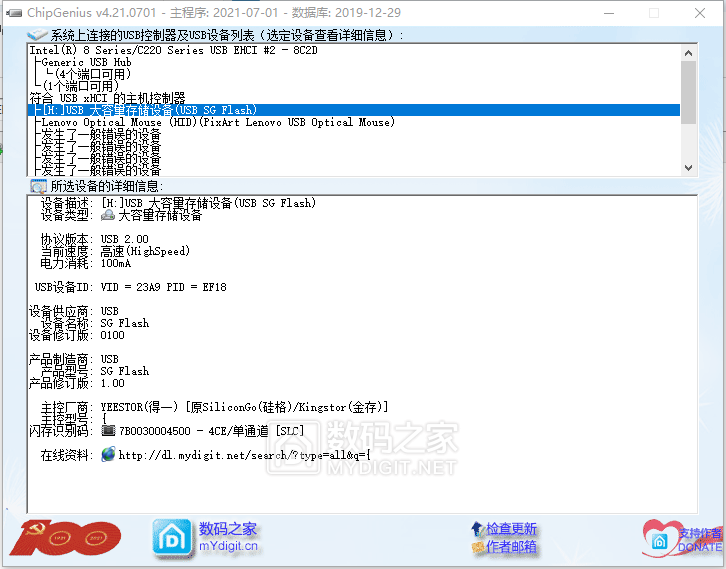The image size is (726, 569).
Task: Click the 高速(HighSpeed) speed value
Action: 145,251
